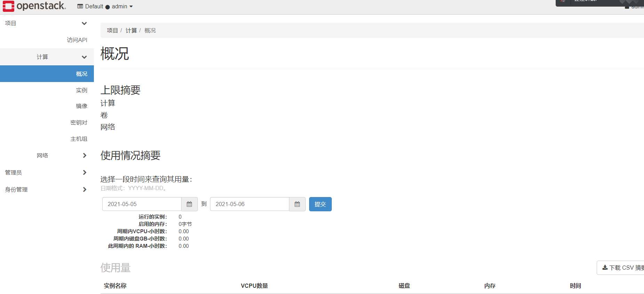This screenshot has width=644, height=294.
Task: Open the end date calendar picker
Action: coord(297,204)
